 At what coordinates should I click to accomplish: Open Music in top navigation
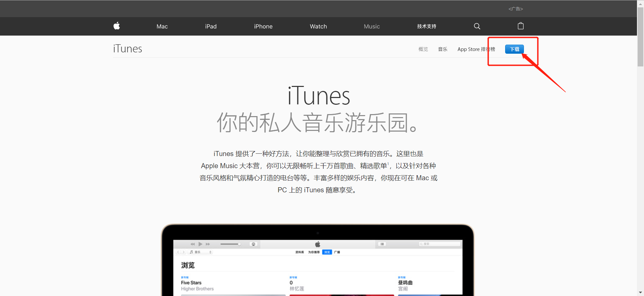pyautogui.click(x=372, y=27)
